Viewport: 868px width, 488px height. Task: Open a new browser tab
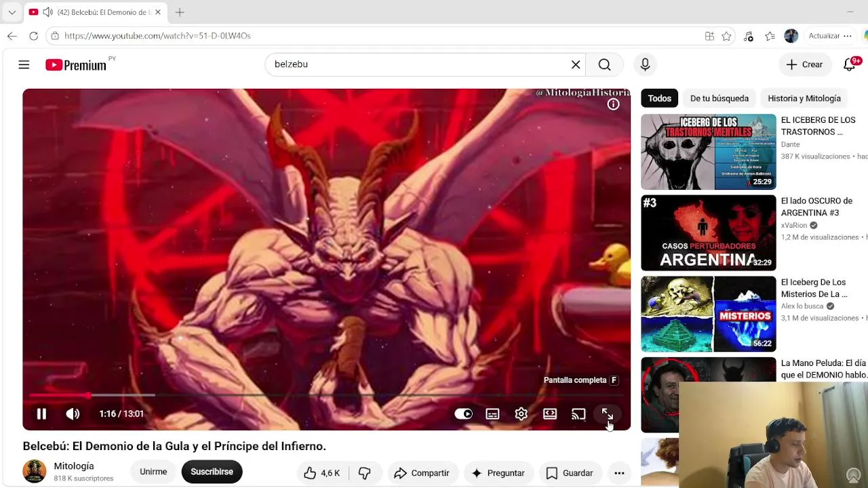(180, 12)
